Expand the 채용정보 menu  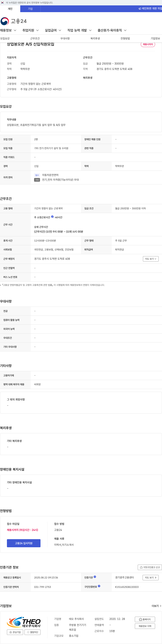tap(8, 30)
